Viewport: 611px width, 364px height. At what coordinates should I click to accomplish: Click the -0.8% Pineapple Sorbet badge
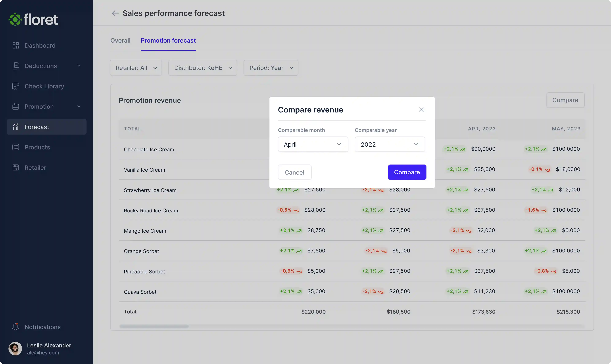(546, 271)
